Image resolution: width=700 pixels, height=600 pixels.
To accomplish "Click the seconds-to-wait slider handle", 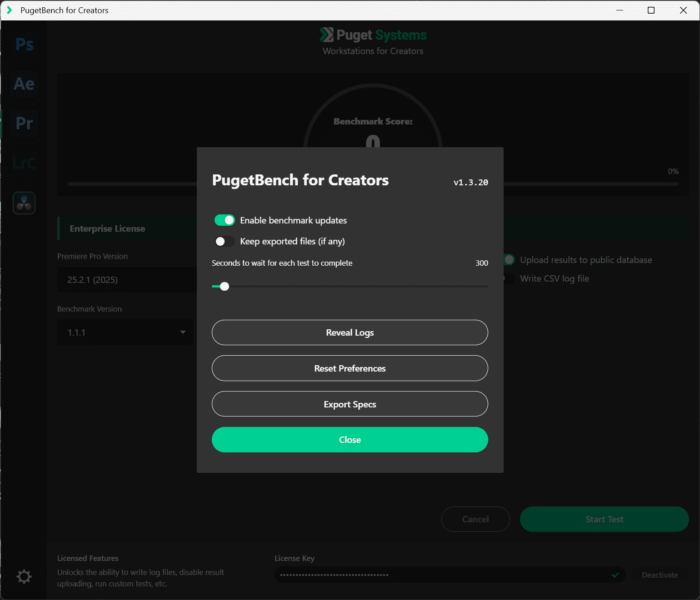I will coord(225,287).
